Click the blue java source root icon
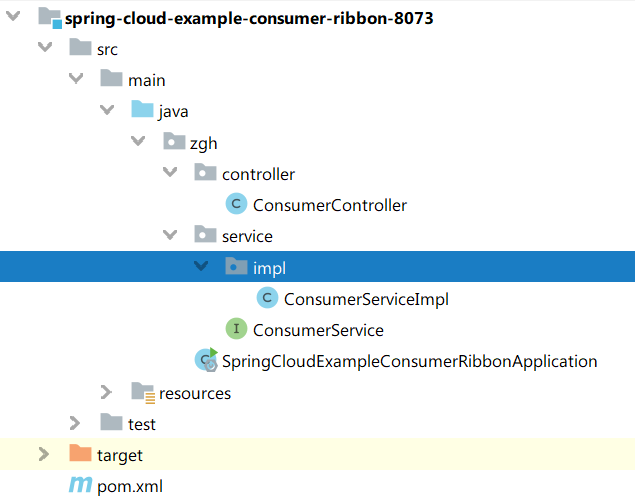Viewport: 635px width, 502px height. point(143,109)
